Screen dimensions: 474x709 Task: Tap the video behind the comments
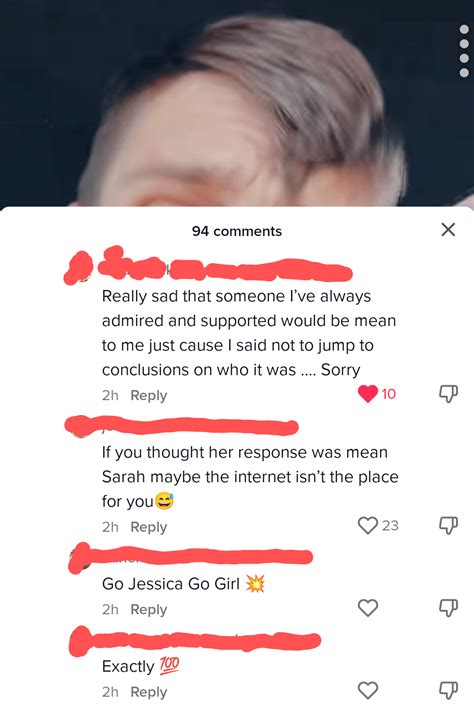click(x=237, y=103)
